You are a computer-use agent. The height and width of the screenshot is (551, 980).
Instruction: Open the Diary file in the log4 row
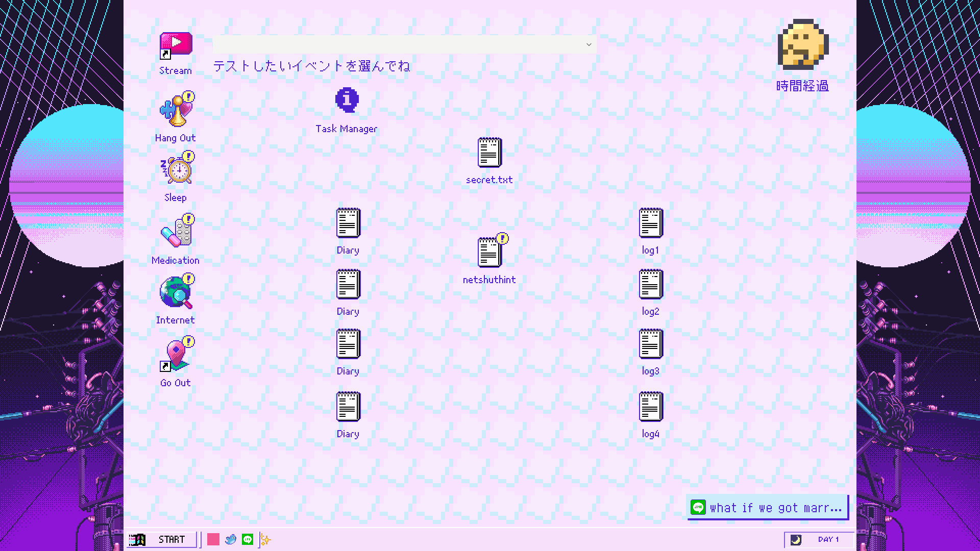coord(348,407)
